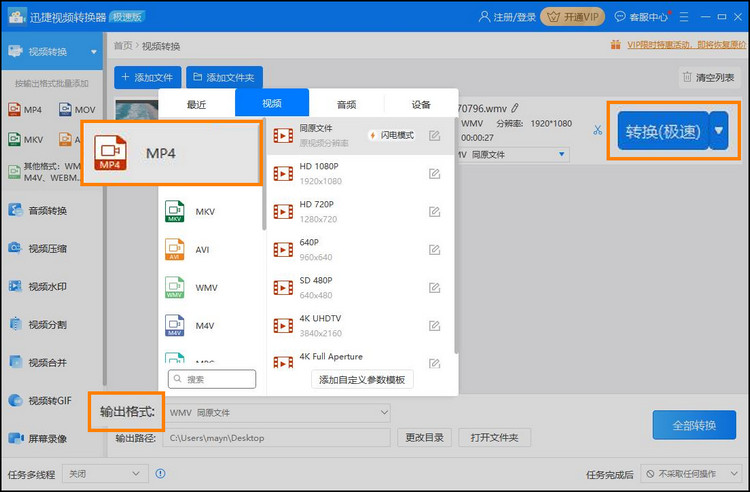Open the 视频转换 sidebar section

coord(52,51)
